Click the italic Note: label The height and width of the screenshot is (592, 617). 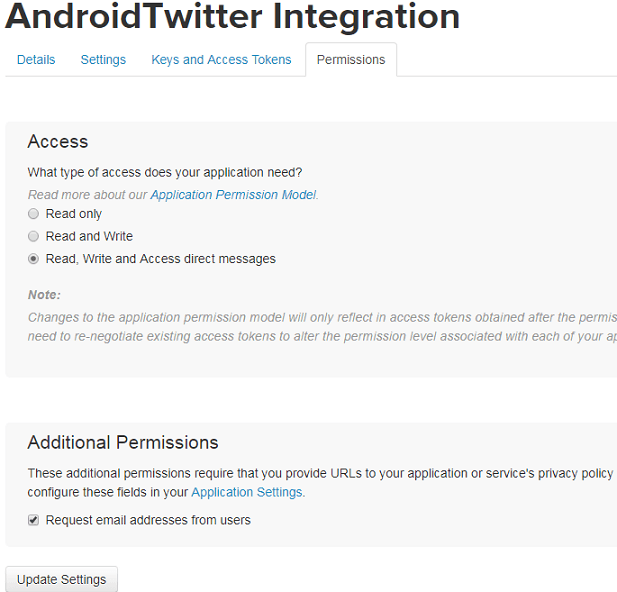44,295
